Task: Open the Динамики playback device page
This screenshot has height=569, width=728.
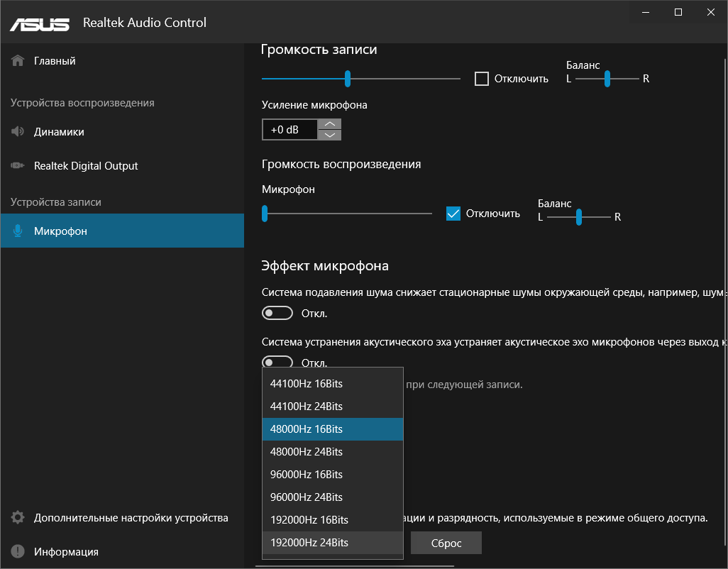Action: pyautogui.click(x=59, y=132)
